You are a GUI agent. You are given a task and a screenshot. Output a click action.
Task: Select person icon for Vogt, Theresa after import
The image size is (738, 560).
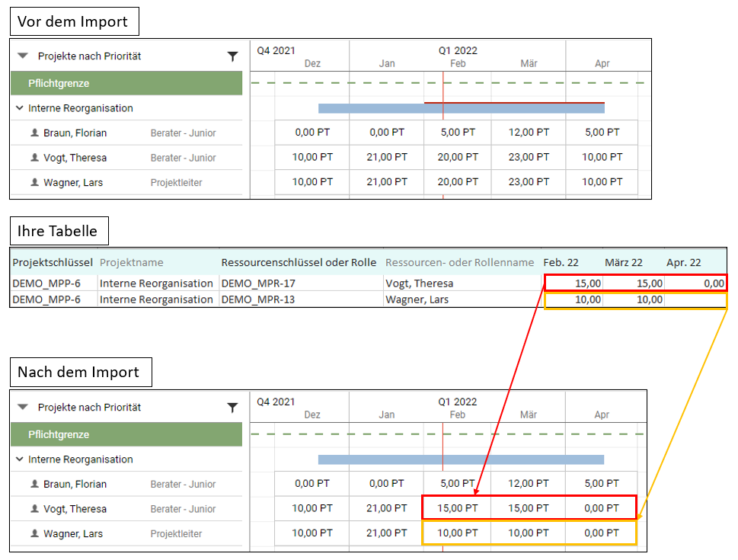(x=34, y=509)
